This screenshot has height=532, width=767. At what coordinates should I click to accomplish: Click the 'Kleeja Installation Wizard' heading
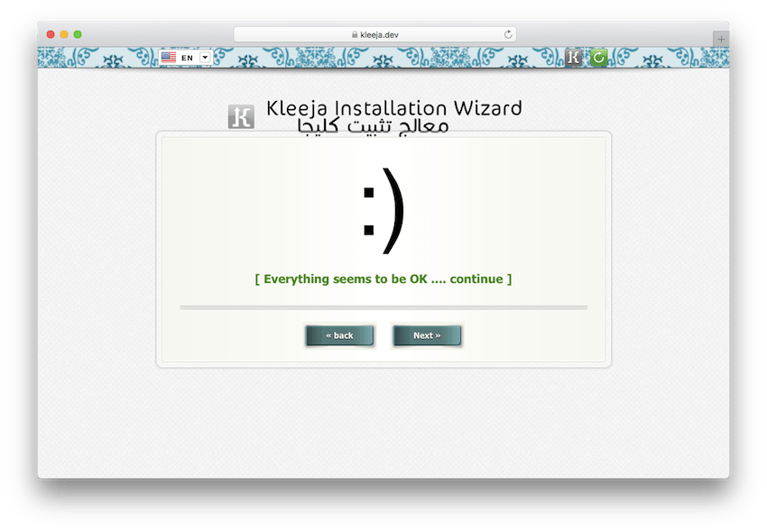coord(394,108)
